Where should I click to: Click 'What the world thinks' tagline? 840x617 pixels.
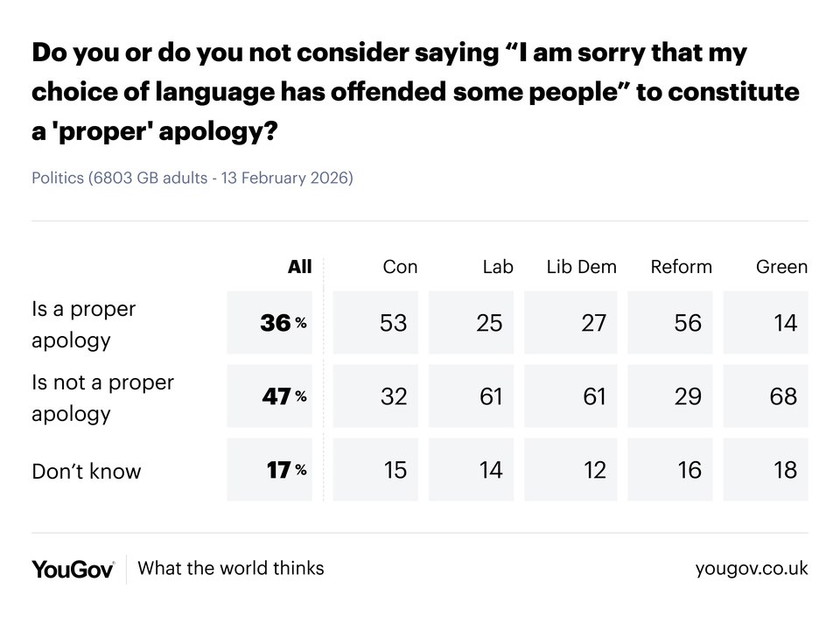click(231, 569)
